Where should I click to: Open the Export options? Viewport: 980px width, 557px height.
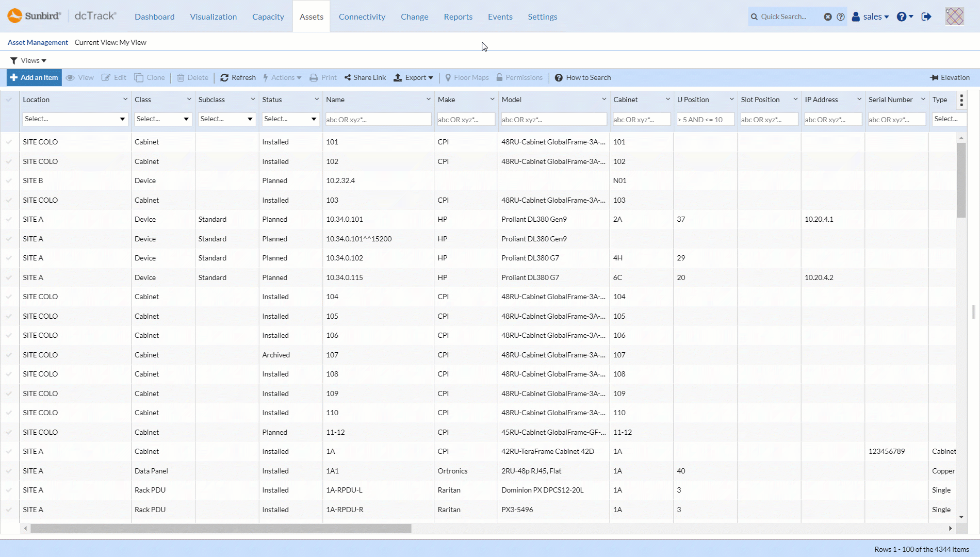(x=413, y=77)
